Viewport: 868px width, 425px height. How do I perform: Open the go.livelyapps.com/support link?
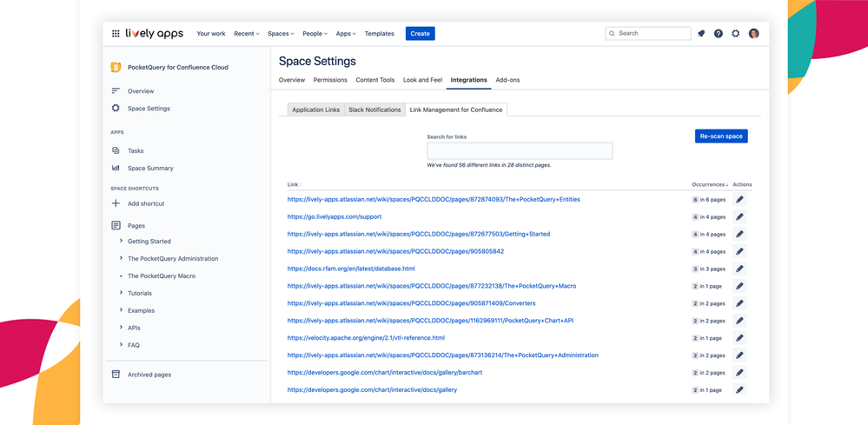pos(335,217)
